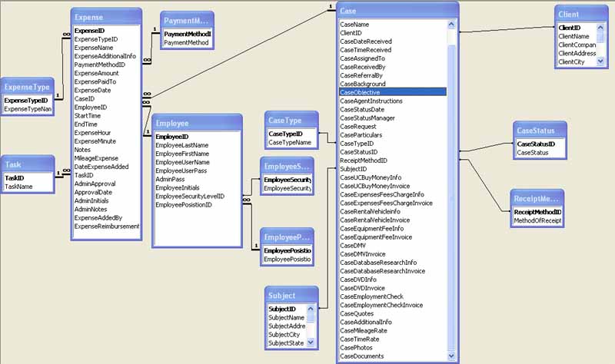Select the Case table title bar
615x364 pixels.
397,11
